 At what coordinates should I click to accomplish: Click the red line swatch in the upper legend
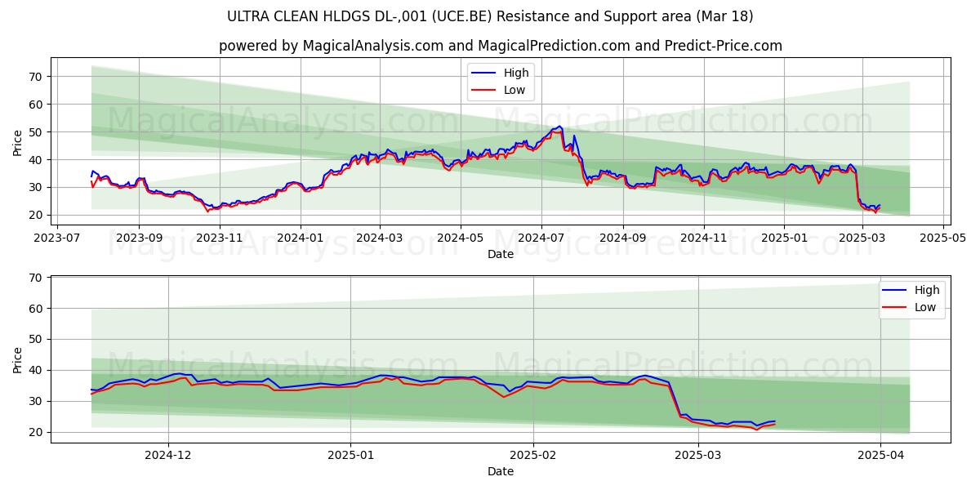[x=485, y=91]
